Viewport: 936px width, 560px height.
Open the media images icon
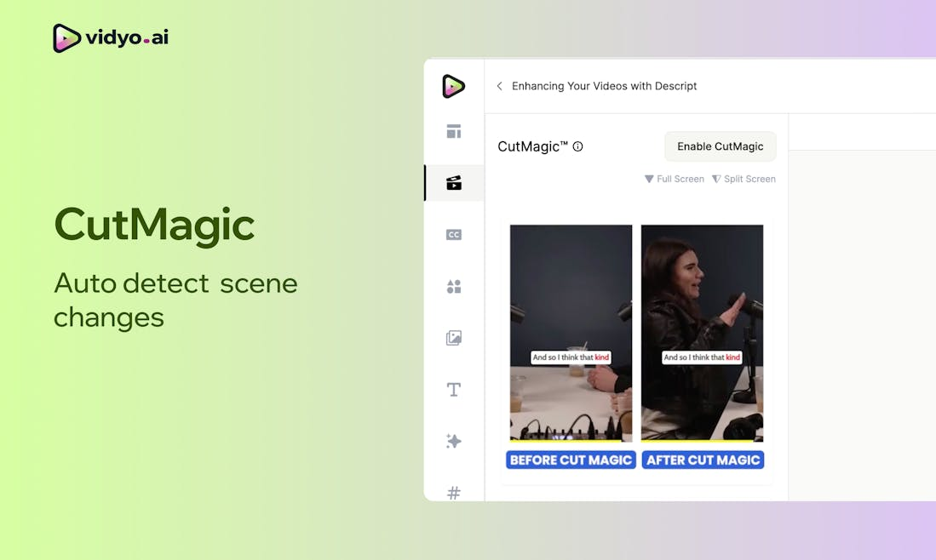point(454,338)
